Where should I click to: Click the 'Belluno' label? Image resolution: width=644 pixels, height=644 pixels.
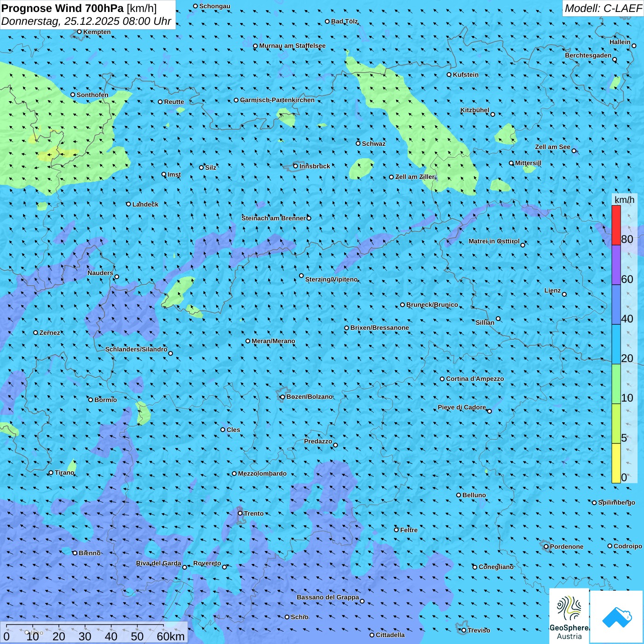pyautogui.click(x=474, y=495)
